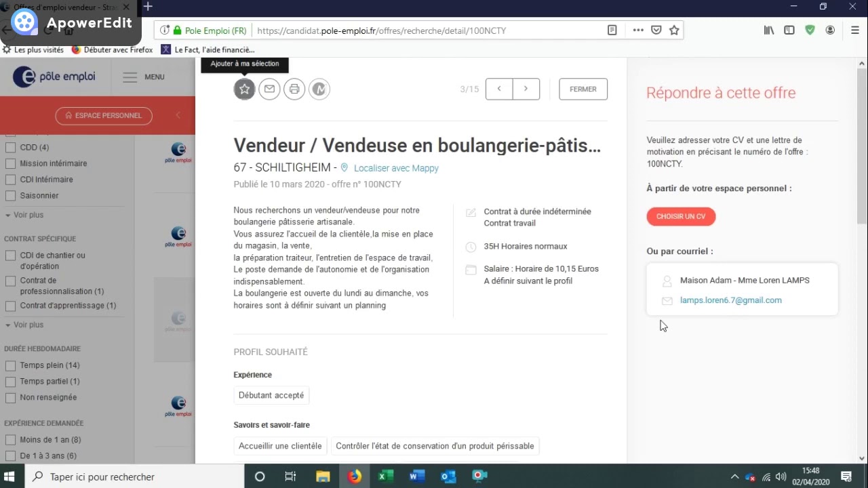The width and height of the screenshot is (868, 488).
Task: Open Débuter avec Firefox bookmark
Action: tap(113, 49)
